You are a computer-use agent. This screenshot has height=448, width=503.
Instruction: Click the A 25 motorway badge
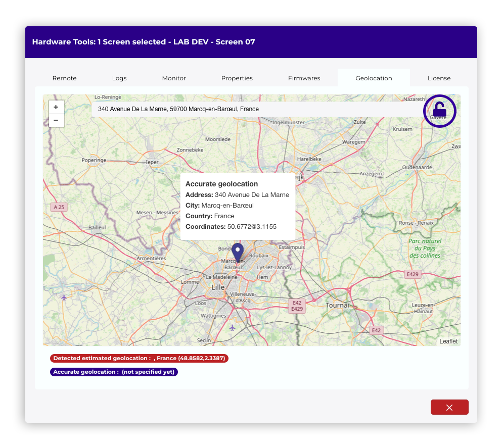pyautogui.click(x=60, y=207)
